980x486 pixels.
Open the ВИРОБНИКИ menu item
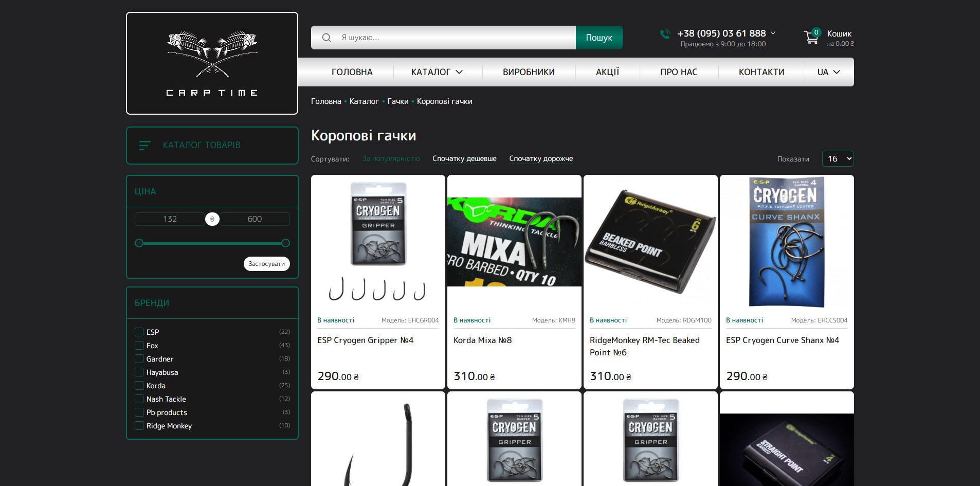point(529,72)
